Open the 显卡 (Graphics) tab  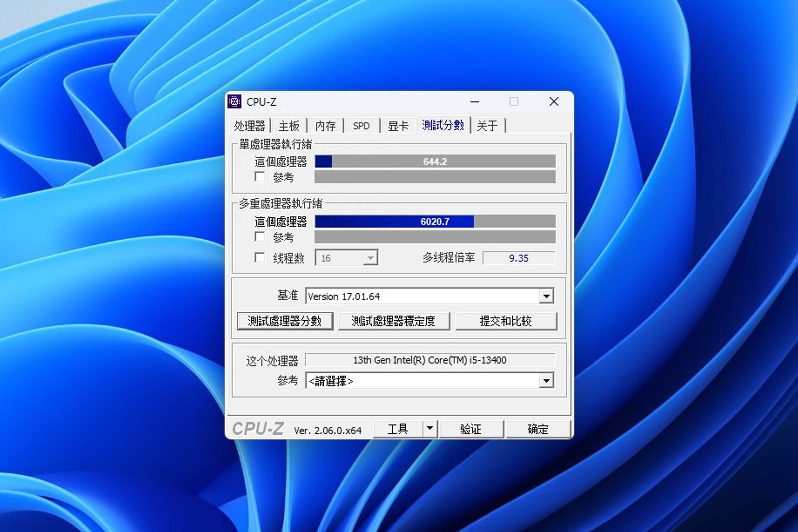(x=398, y=126)
